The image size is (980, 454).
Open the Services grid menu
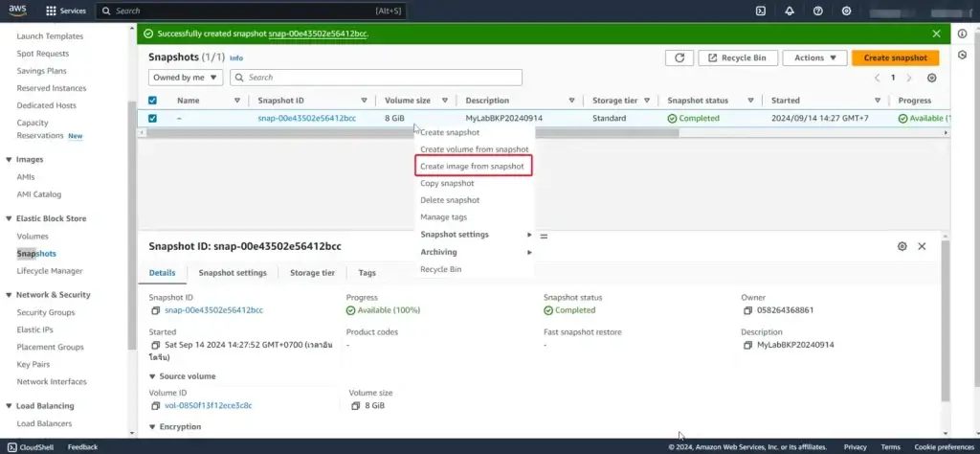[66, 11]
